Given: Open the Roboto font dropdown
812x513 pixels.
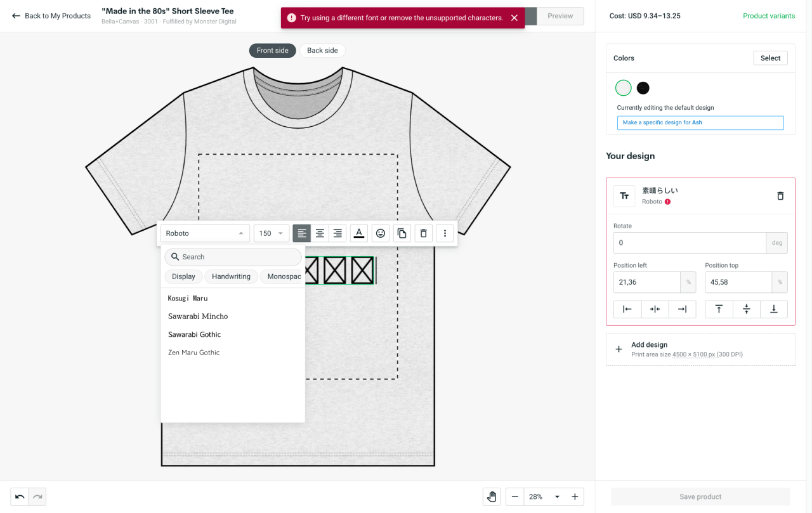Looking at the screenshot, I should point(205,233).
